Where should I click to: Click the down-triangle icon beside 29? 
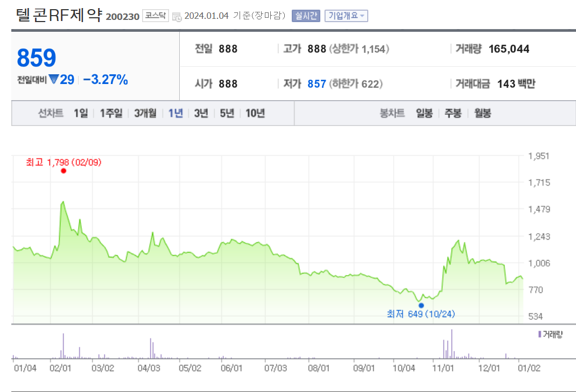coord(54,79)
